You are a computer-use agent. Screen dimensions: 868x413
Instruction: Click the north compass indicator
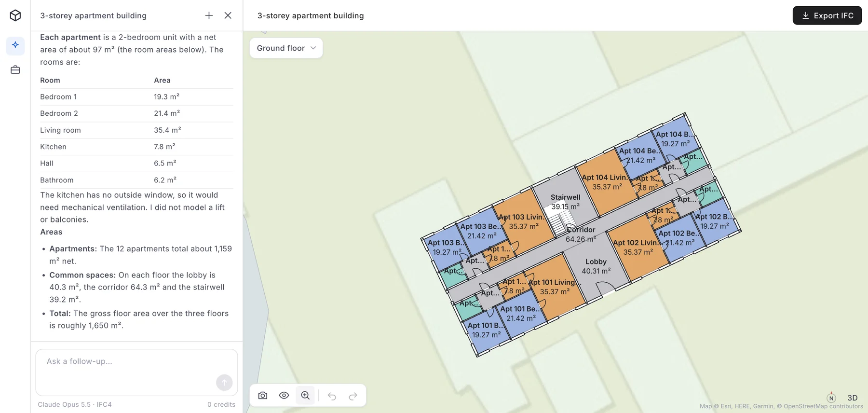831,398
